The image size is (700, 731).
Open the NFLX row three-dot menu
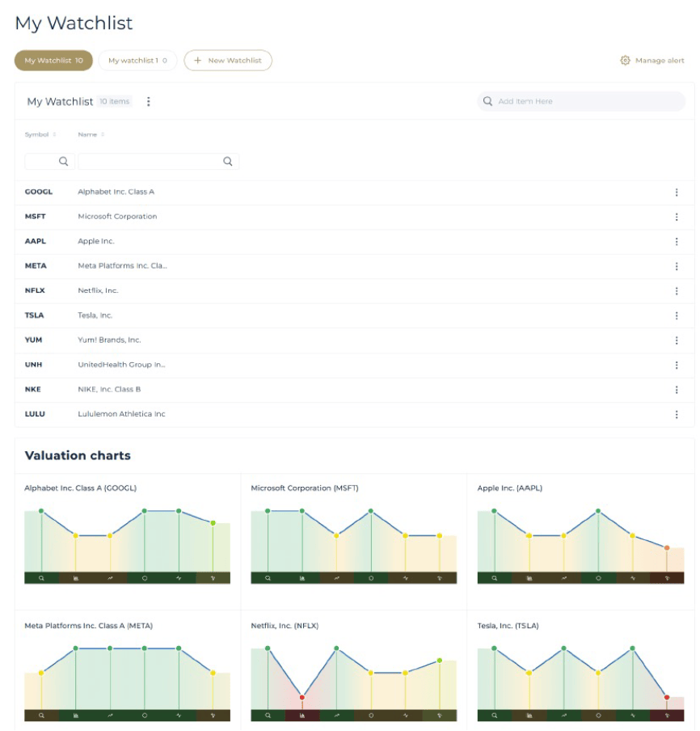(677, 291)
